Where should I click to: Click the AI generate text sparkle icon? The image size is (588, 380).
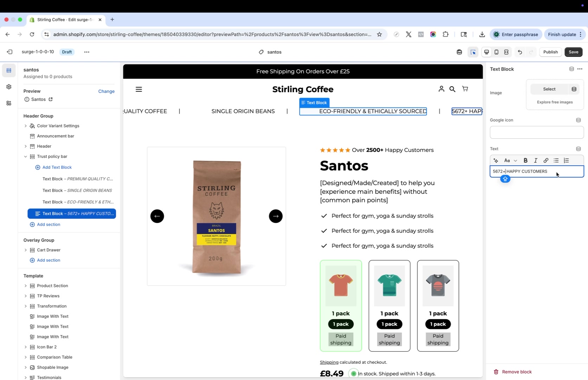tap(496, 160)
